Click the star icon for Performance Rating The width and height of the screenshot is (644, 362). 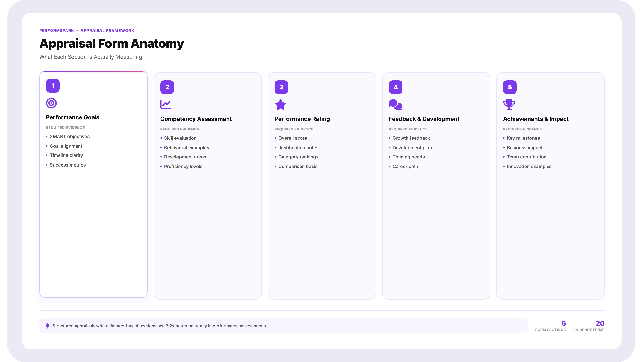point(280,105)
